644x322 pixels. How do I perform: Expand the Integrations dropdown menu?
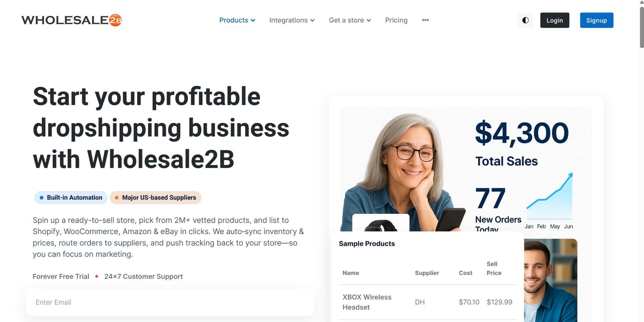[292, 20]
